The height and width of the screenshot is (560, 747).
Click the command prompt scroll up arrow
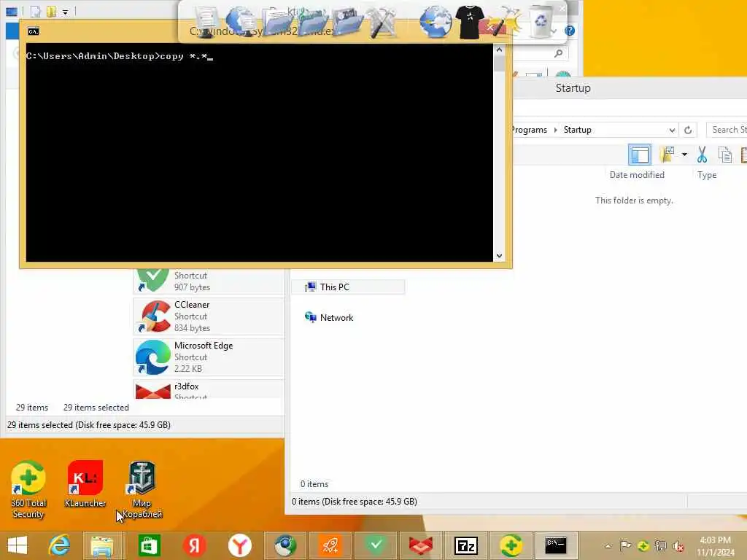point(499,50)
